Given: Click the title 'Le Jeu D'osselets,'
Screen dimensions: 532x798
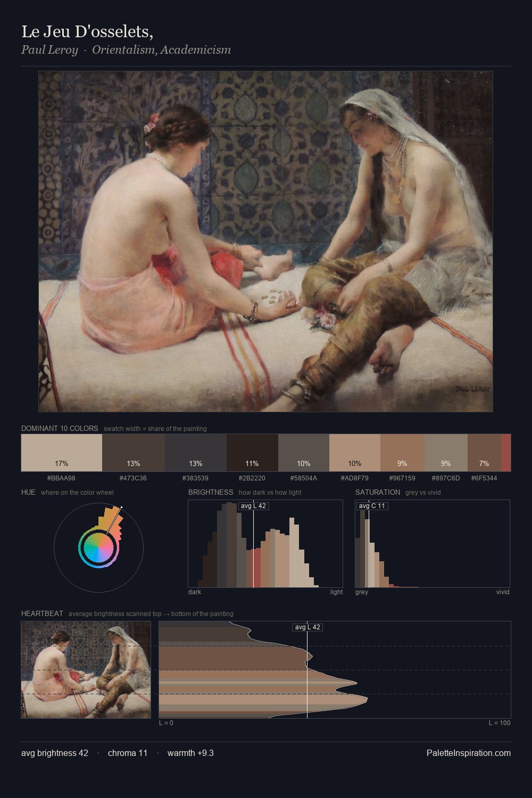Looking at the screenshot, I should pyautogui.click(x=87, y=31).
